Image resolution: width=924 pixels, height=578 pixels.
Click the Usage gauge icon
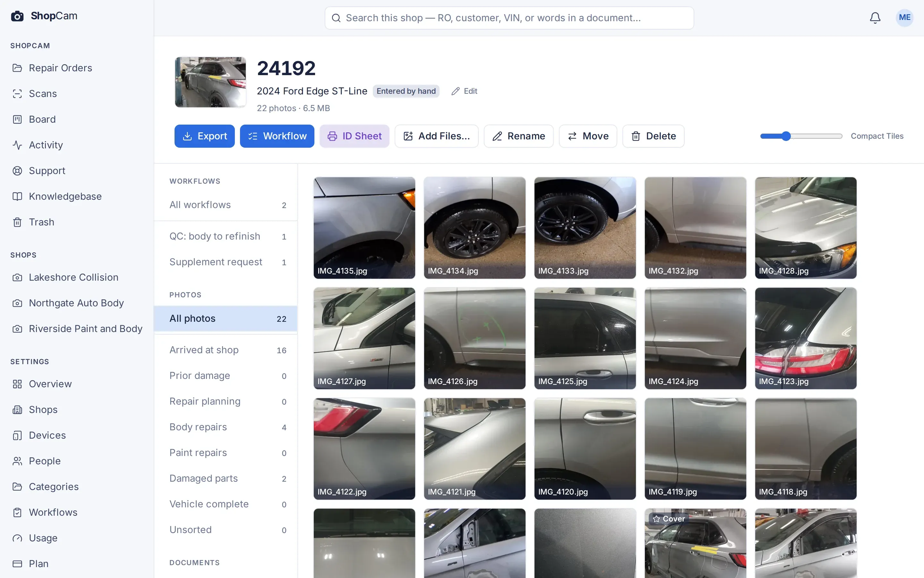(x=17, y=538)
